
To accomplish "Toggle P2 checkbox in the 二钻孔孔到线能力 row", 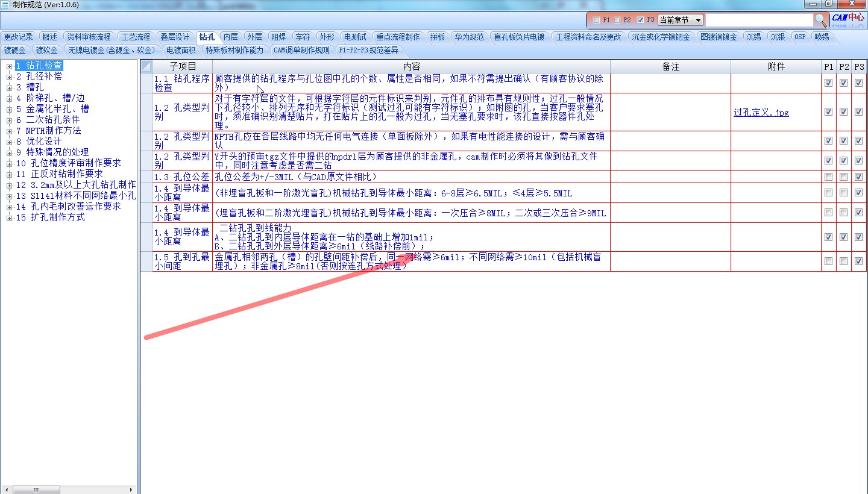I will [x=843, y=237].
